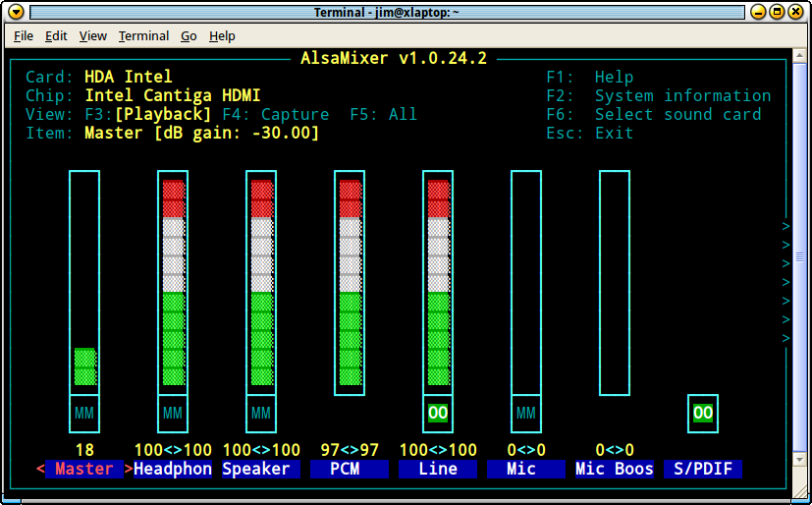The image size is (812, 505).
Task: Open the Terminal menu
Action: coord(143,35)
